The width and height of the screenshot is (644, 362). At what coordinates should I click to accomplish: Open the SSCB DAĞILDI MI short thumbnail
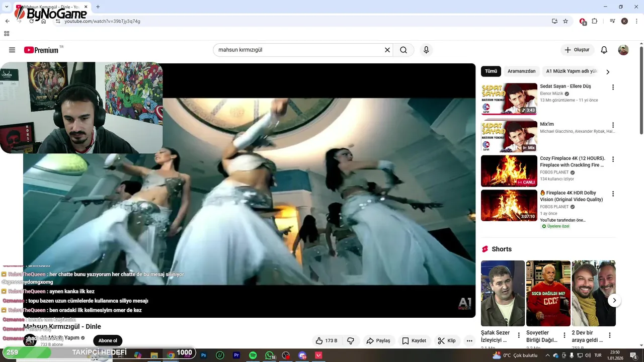pos(548,293)
